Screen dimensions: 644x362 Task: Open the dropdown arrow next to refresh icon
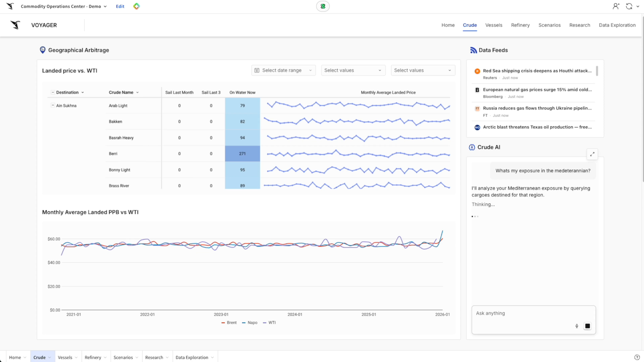(638, 7)
